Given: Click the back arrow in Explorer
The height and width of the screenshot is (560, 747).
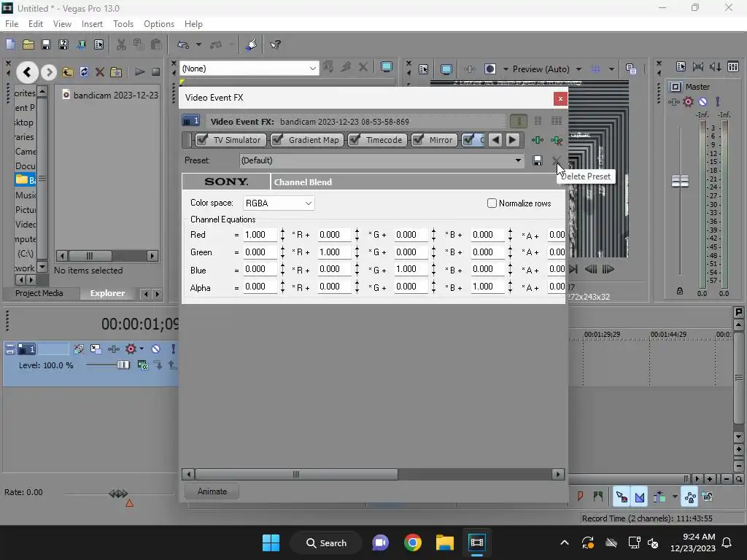Looking at the screenshot, I should click(x=27, y=72).
